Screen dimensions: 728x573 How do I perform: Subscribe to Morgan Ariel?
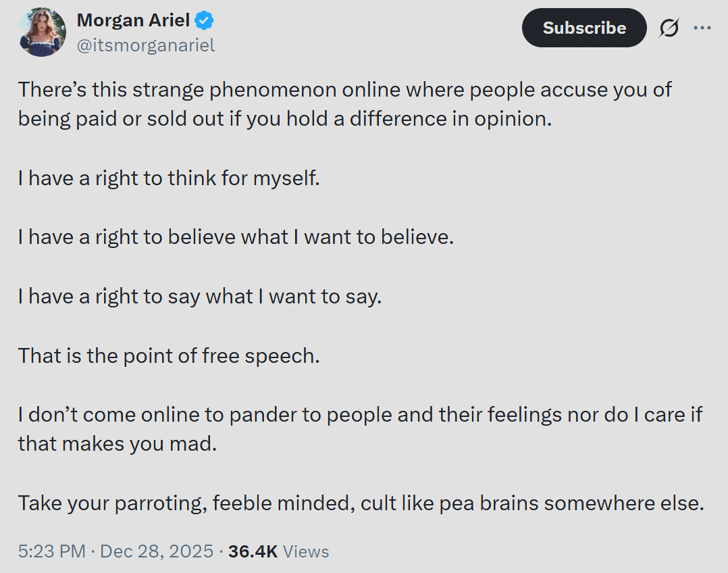point(583,28)
